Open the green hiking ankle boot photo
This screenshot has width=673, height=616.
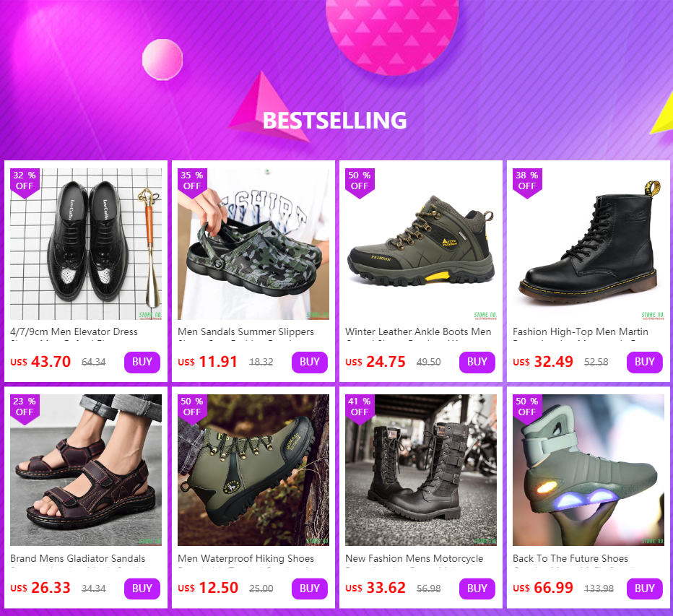(x=420, y=244)
